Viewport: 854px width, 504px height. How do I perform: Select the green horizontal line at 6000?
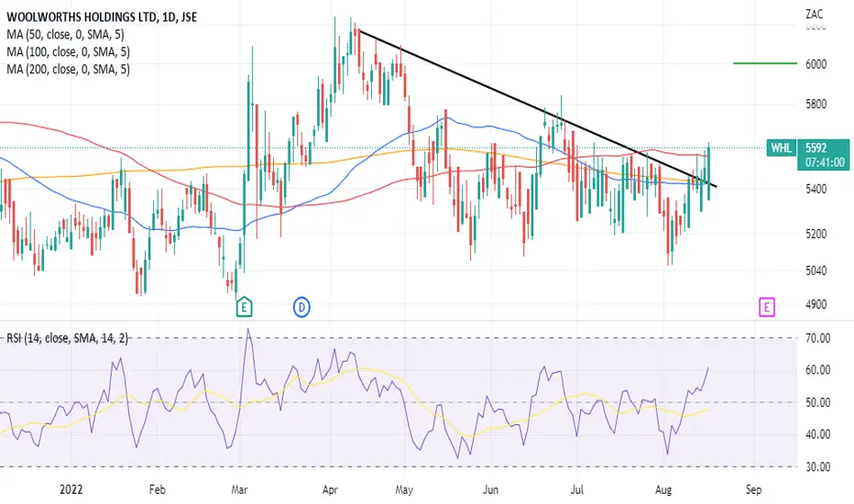[x=765, y=63]
